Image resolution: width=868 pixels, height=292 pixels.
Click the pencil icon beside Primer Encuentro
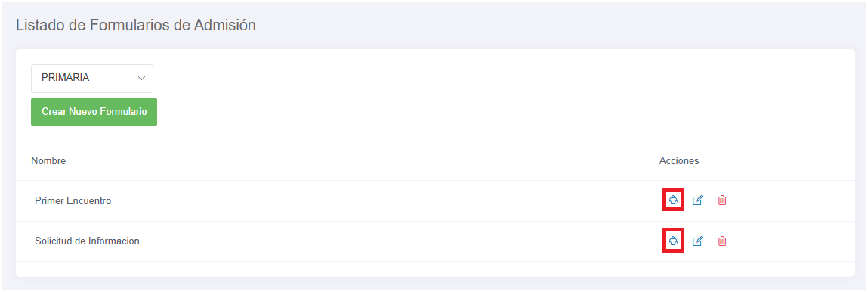pos(697,200)
